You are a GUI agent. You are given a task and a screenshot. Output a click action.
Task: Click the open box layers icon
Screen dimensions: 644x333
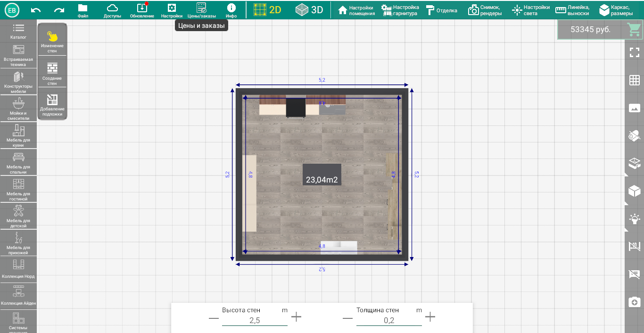635,163
